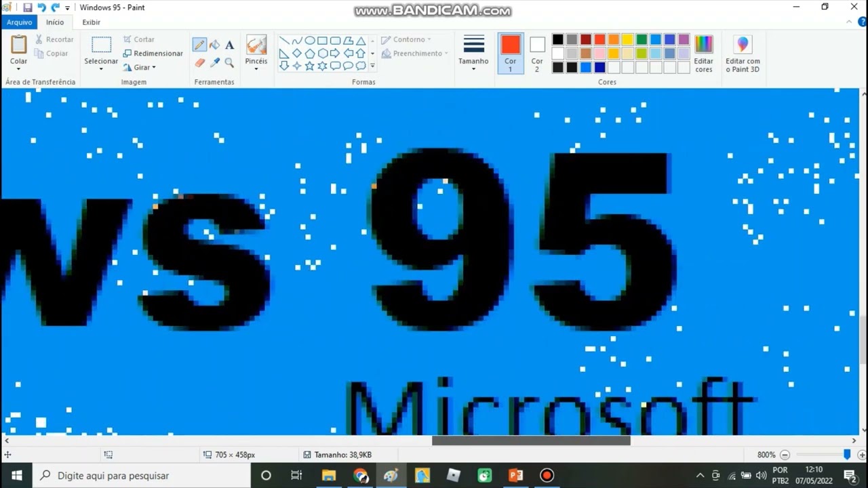Click Redimensionar button

coord(153,54)
